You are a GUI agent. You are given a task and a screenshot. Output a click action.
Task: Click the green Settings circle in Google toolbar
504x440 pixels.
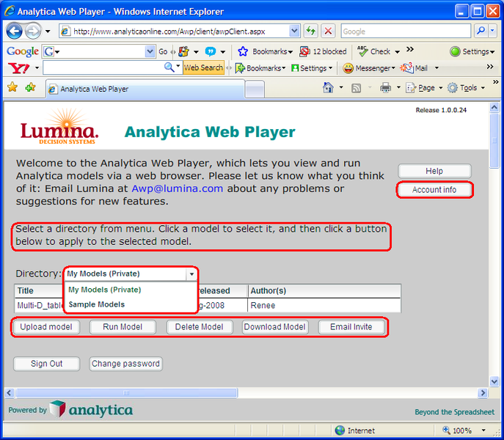pyautogui.click(x=455, y=51)
